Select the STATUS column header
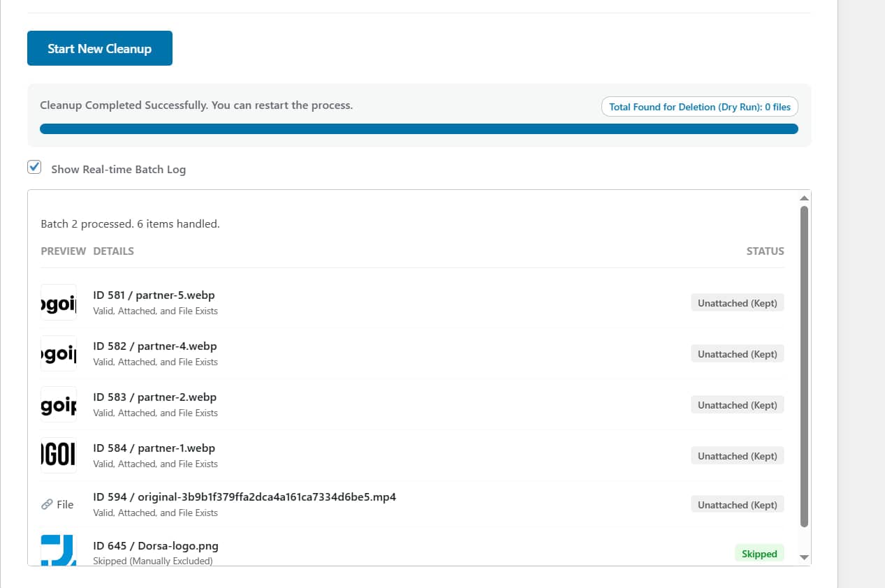This screenshot has height=588, width=885. point(765,251)
